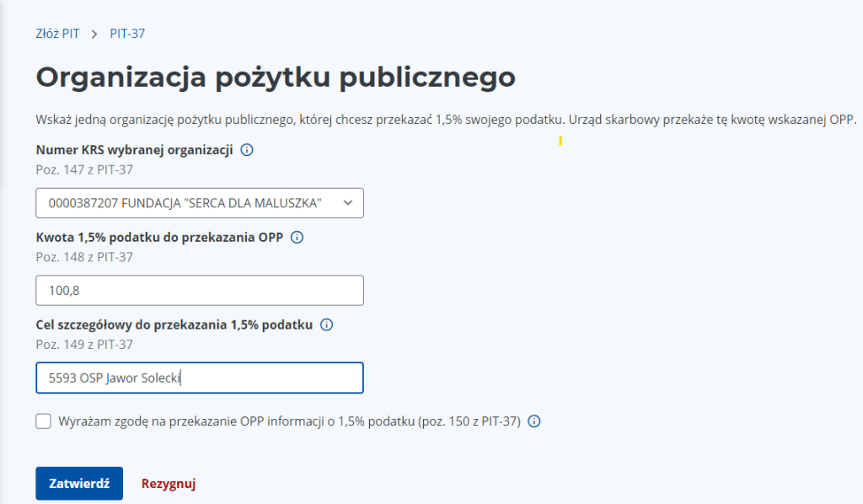863x504 pixels.
Task: Cancel using the Rezygnuj link
Action: tap(169, 484)
